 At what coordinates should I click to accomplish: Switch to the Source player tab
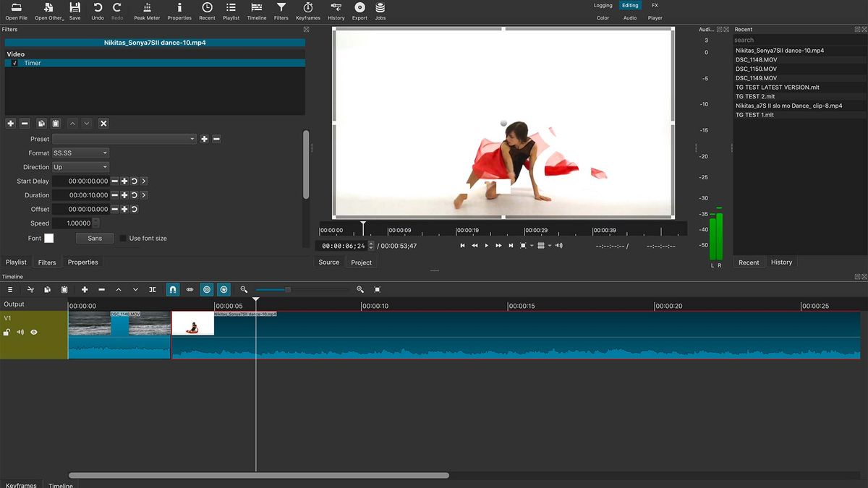point(328,262)
